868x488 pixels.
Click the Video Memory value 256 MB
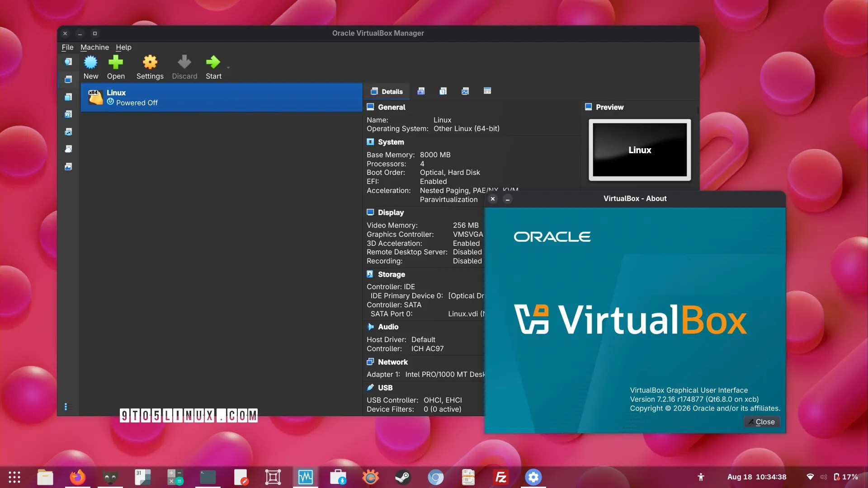point(466,225)
